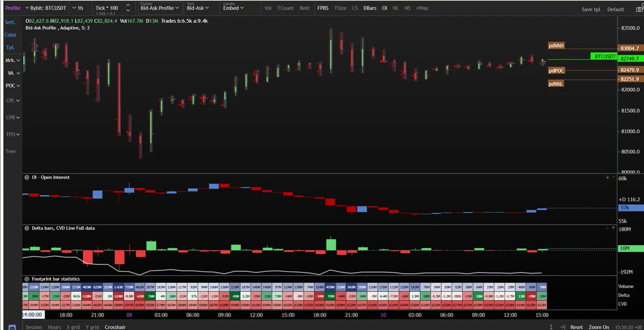The width and height of the screenshot is (644, 330).
Task: Toggle the CS indicator
Action: pos(355,8)
